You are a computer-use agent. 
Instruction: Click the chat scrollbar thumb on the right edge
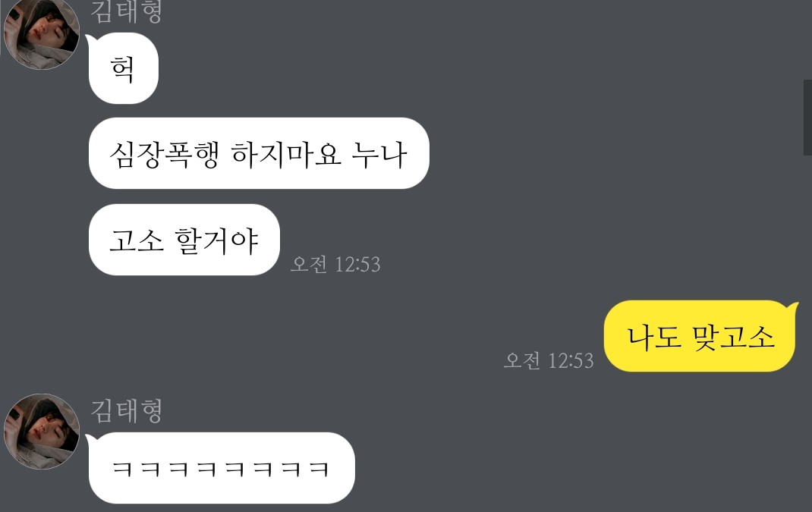coord(807,118)
